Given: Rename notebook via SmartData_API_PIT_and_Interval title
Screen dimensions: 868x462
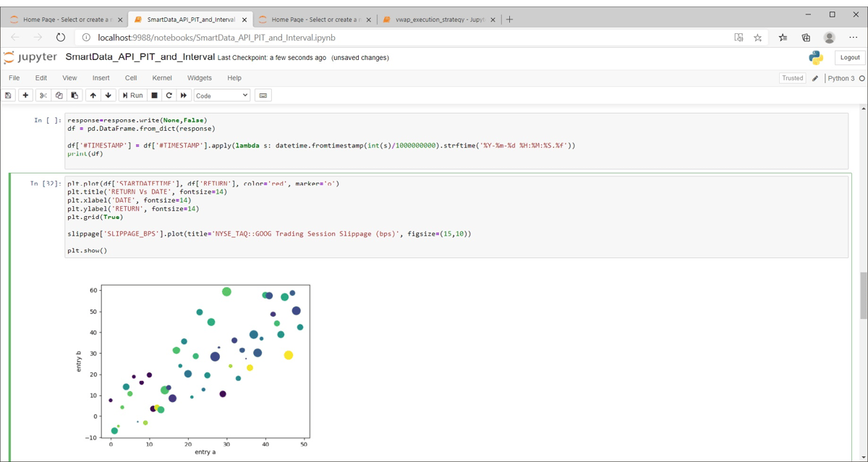Looking at the screenshot, I should point(140,57).
